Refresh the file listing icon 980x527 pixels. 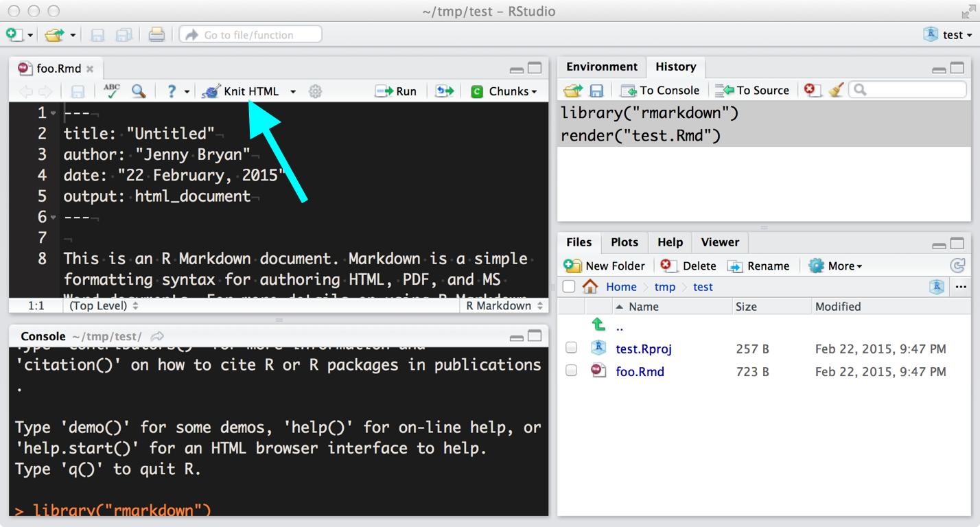coord(957,266)
